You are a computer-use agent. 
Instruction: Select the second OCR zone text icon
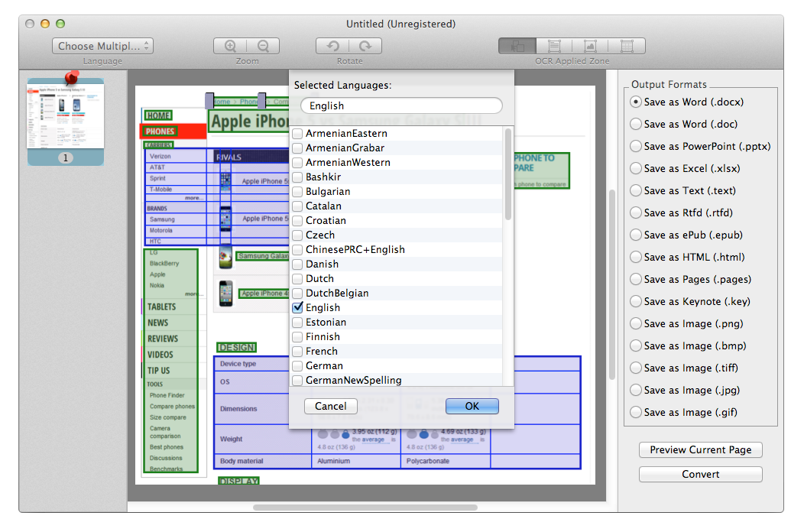(554, 46)
